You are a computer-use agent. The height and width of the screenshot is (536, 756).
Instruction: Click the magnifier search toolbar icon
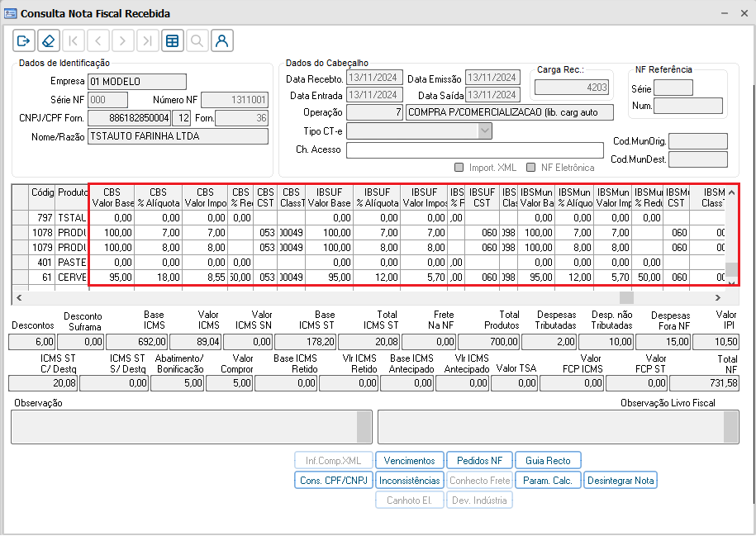pyautogui.click(x=197, y=40)
